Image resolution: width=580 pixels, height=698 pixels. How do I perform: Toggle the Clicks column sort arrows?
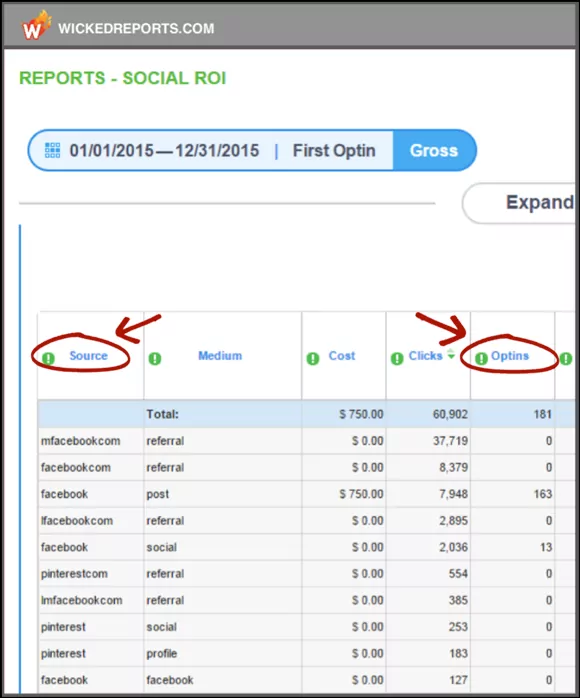[451, 354]
